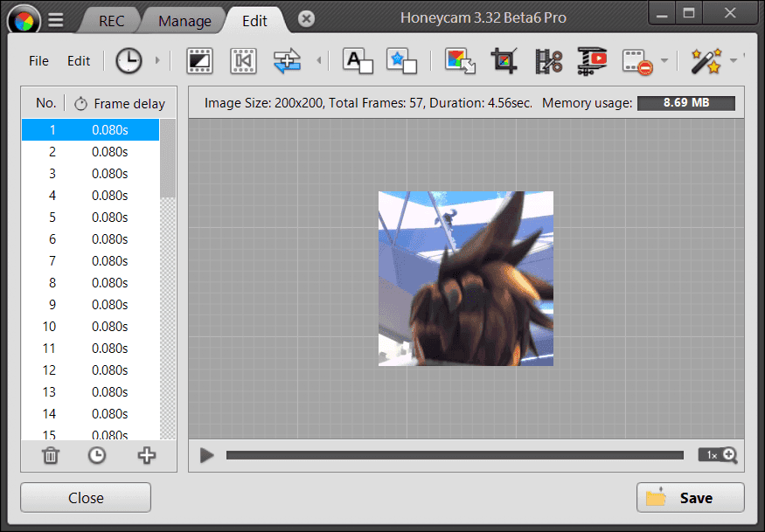Expand the magic wand effects dropdown arrow
The height and width of the screenshot is (532, 765).
[x=734, y=60]
